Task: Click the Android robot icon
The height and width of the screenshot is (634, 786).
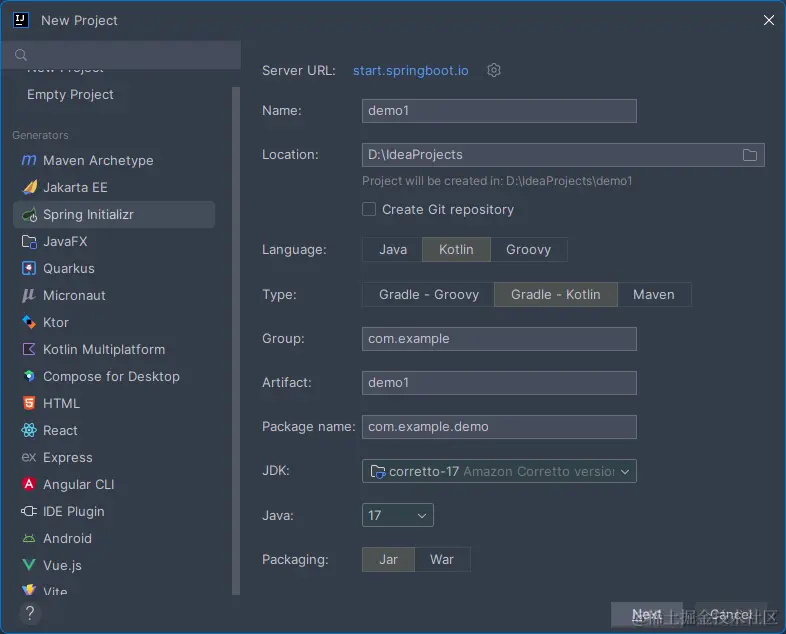Action: (29, 538)
